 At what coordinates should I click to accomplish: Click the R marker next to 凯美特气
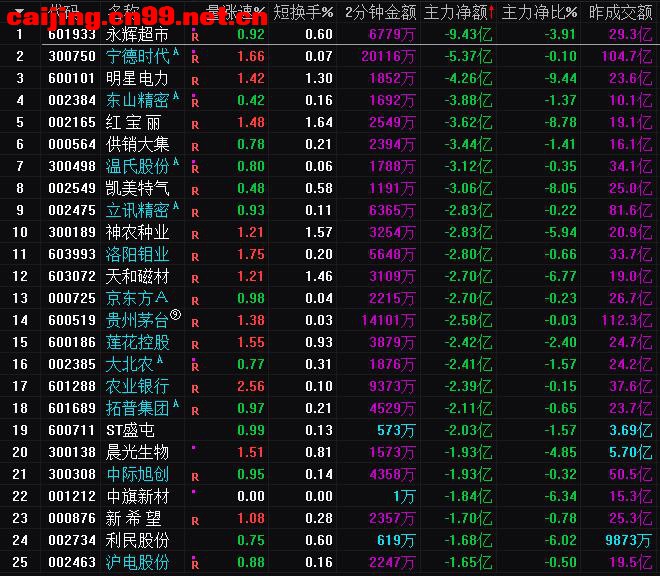click(x=195, y=191)
